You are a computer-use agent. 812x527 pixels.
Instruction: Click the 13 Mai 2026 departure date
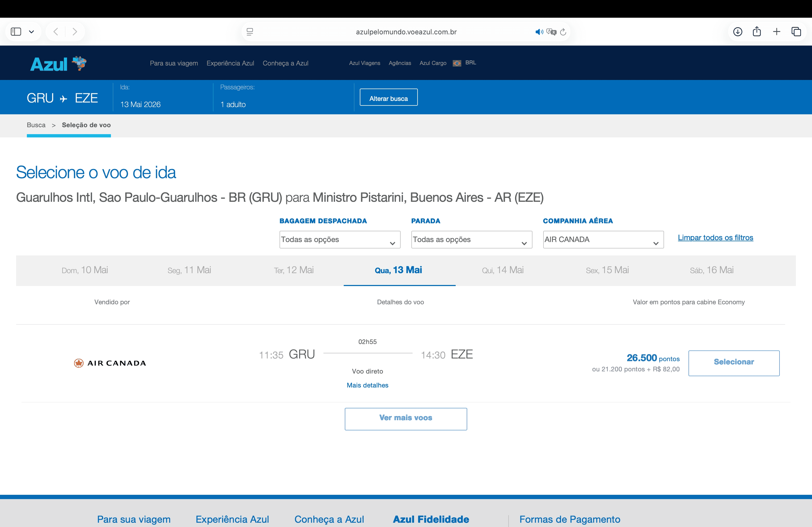(x=140, y=104)
